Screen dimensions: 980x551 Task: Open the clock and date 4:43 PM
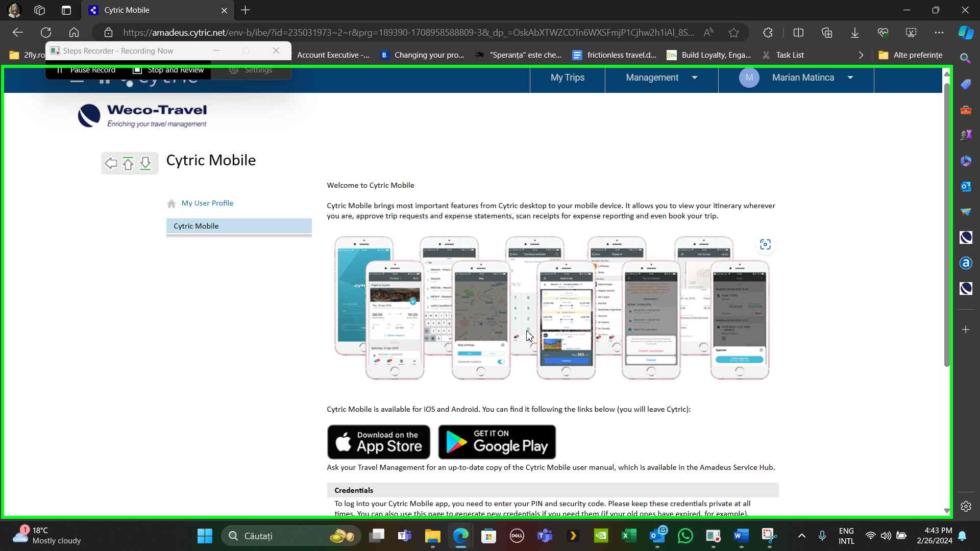tap(934, 536)
